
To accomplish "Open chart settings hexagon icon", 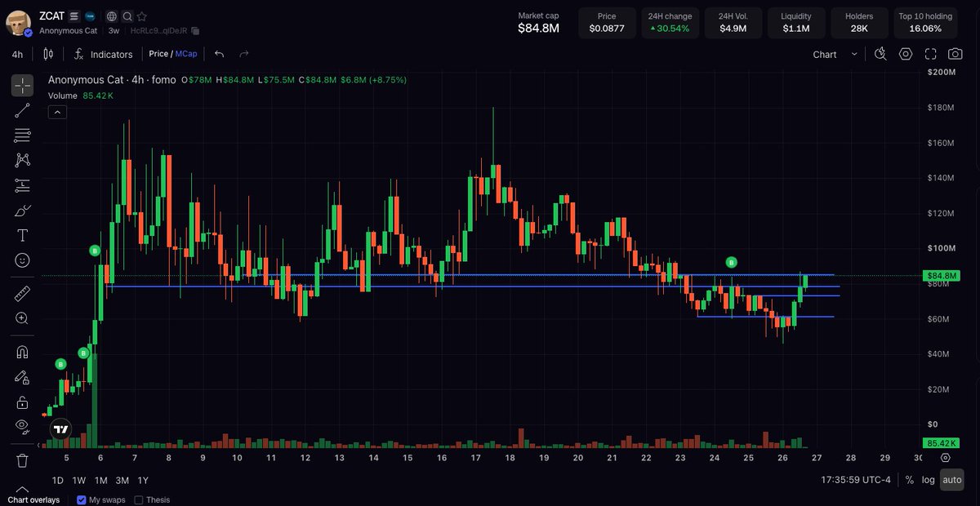I will tap(906, 54).
